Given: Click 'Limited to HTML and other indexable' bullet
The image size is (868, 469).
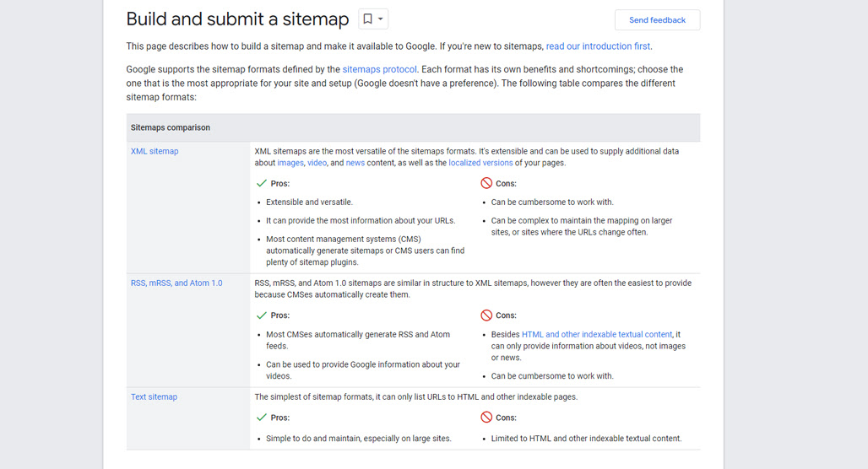Looking at the screenshot, I should [x=586, y=439].
